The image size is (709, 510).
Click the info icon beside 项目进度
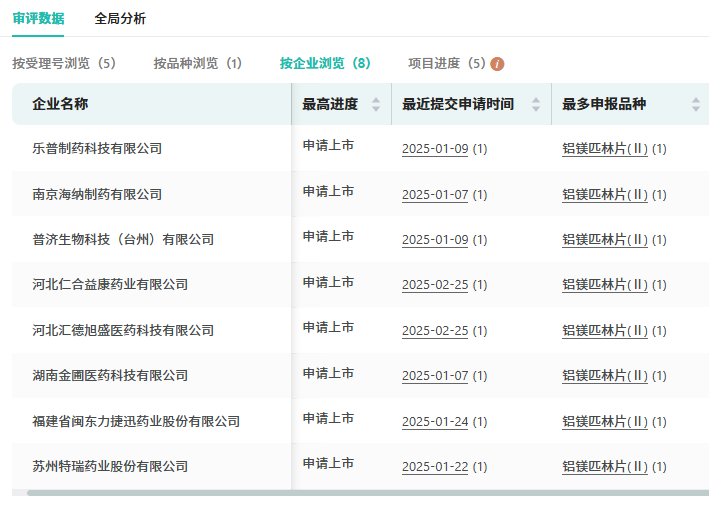tap(497, 64)
